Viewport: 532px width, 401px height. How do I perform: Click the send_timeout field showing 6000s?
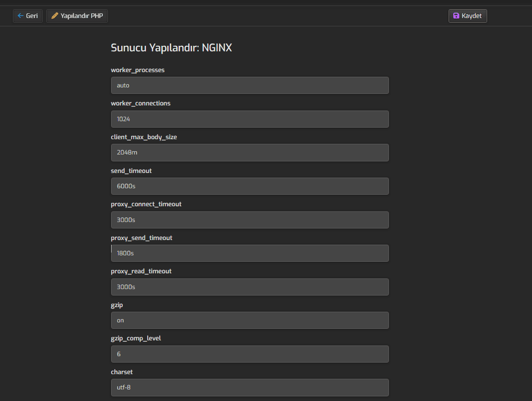[250, 186]
